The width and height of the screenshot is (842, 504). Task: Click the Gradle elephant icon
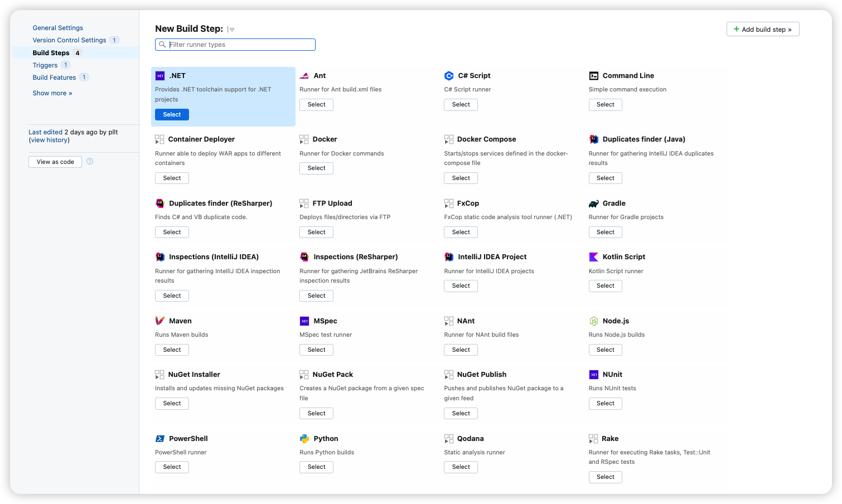click(x=593, y=203)
